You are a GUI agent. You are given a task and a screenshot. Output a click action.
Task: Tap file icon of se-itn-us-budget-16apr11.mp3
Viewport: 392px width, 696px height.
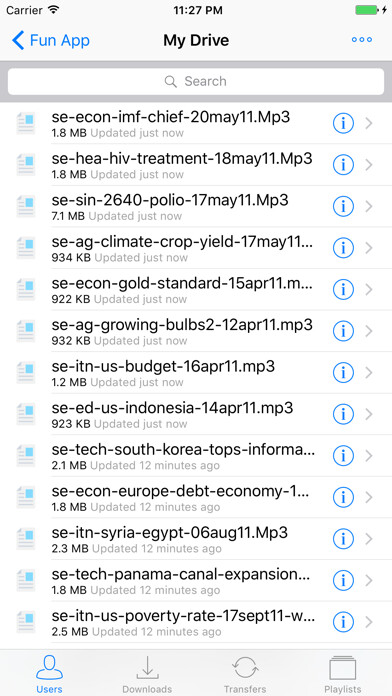click(26, 372)
